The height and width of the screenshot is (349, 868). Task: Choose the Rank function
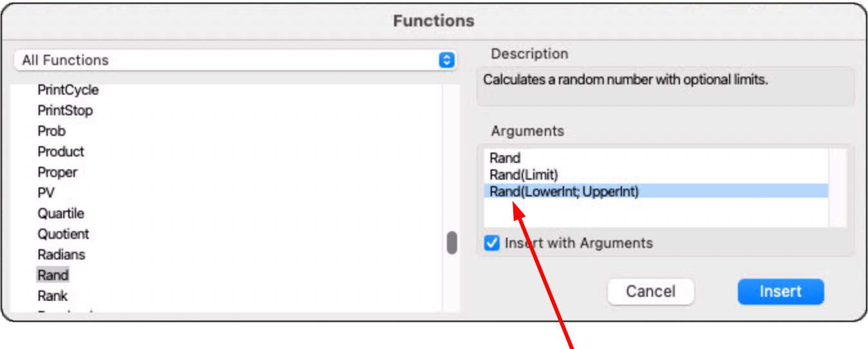(x=52, y=296)
